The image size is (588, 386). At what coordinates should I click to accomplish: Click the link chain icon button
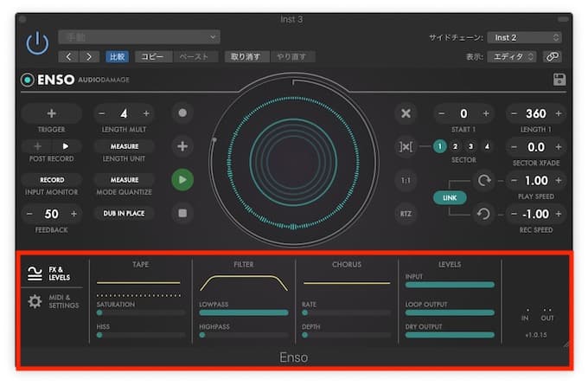pyautogui.click(x=552, y=57)
